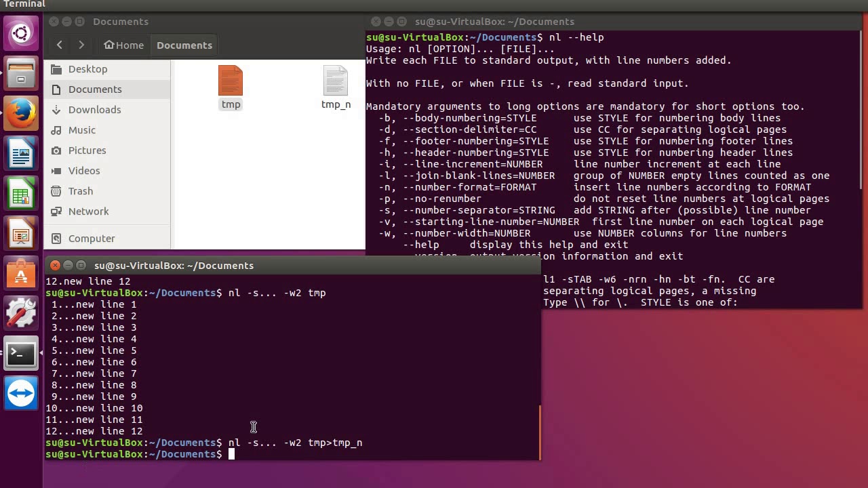This screenshot has height=488, width=868.
Task: Click '--number-separator=STRING' help line
Action: (x=594, y=210)
